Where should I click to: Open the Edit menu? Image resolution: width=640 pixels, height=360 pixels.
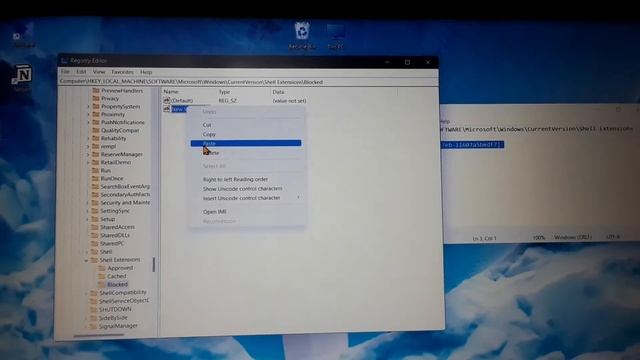pyautogui.click(x=81, y=72)
